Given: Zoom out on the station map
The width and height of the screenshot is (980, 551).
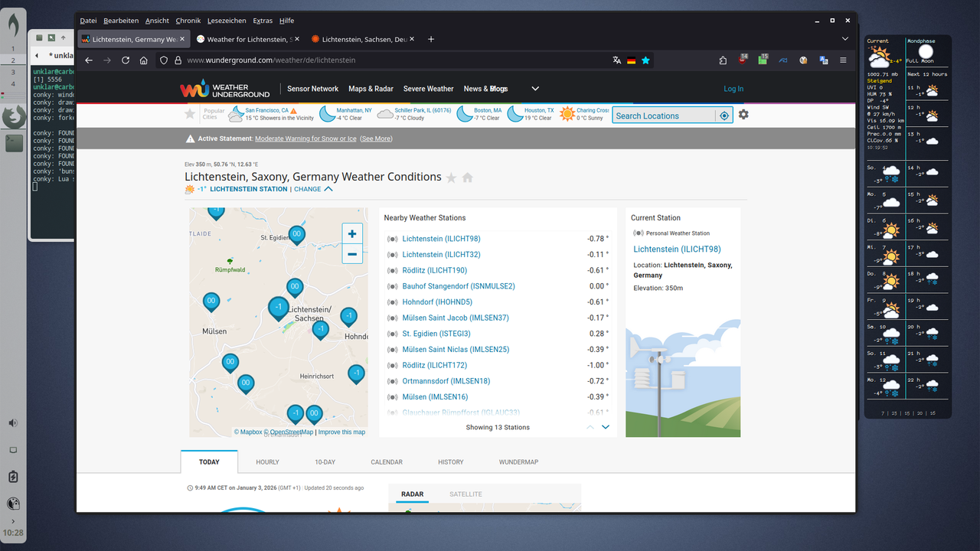Looking at the screenshot, I should (x=352, y=254).
